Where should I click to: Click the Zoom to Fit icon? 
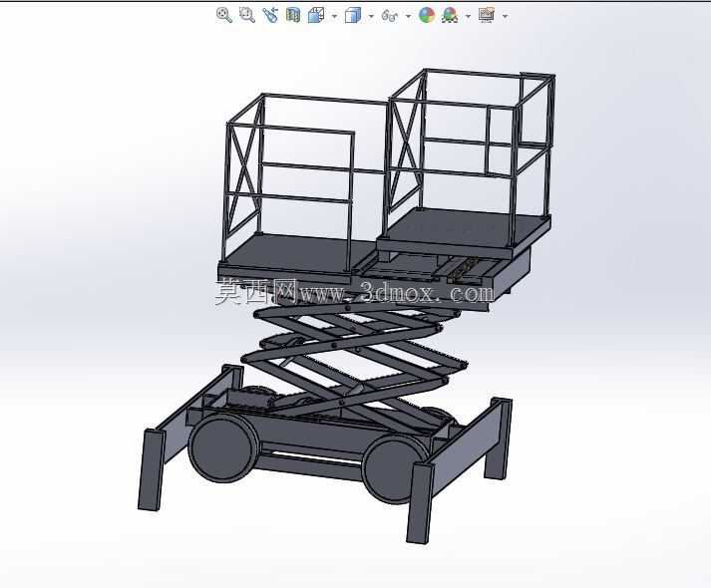pos(224,15)
